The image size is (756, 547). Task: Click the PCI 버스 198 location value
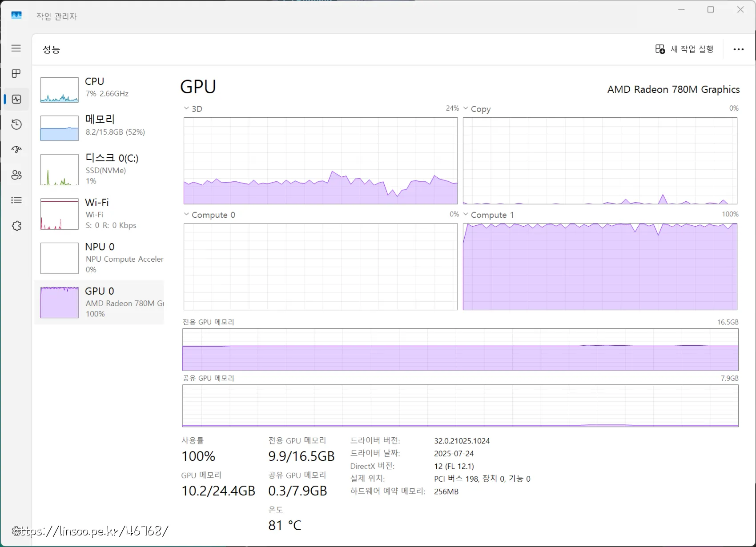[482, 479]
